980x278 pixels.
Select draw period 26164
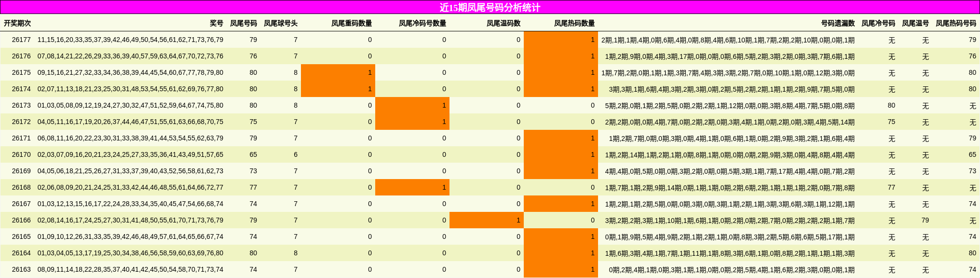(21, 253)
